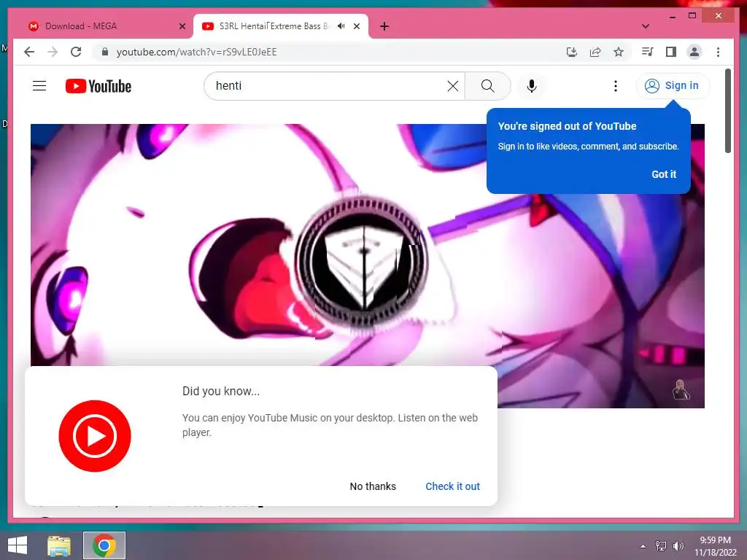Dismiss the tooltip with Got it

coord(664,174)
